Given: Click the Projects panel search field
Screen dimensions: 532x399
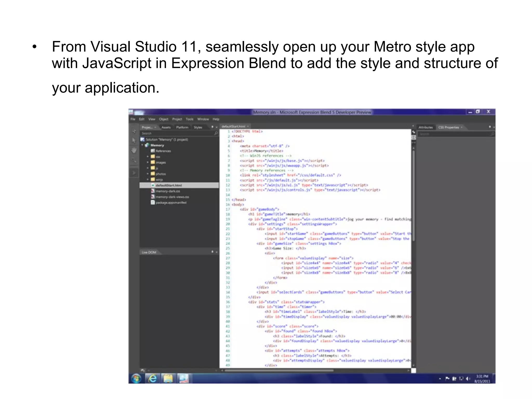Looking at the screenshot, I should [x=179, y=133].
